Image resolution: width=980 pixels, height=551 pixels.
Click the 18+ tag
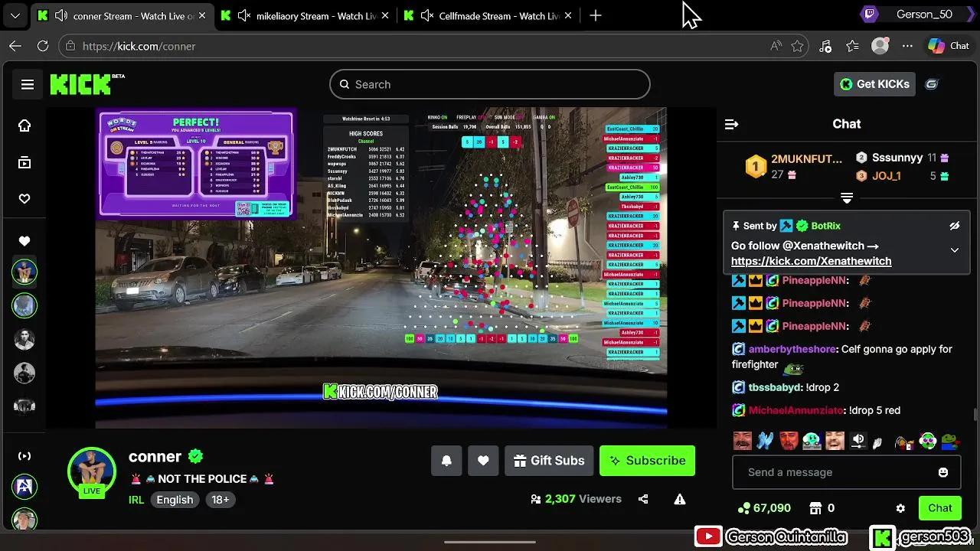(x=220, y=500)
